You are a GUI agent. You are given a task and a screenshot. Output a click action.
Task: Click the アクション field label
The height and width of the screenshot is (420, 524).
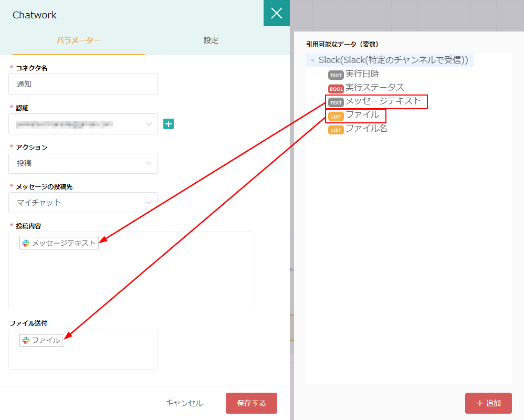coord(32,148)
